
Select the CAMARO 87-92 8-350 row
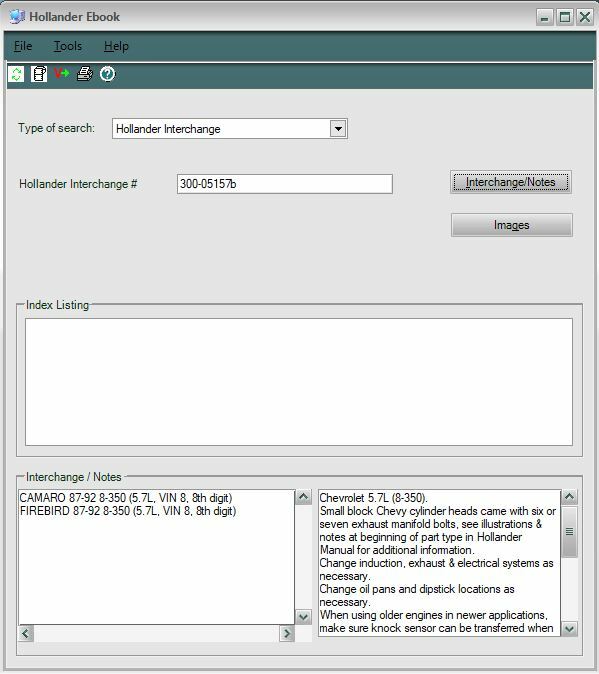(x=126, y=498)
